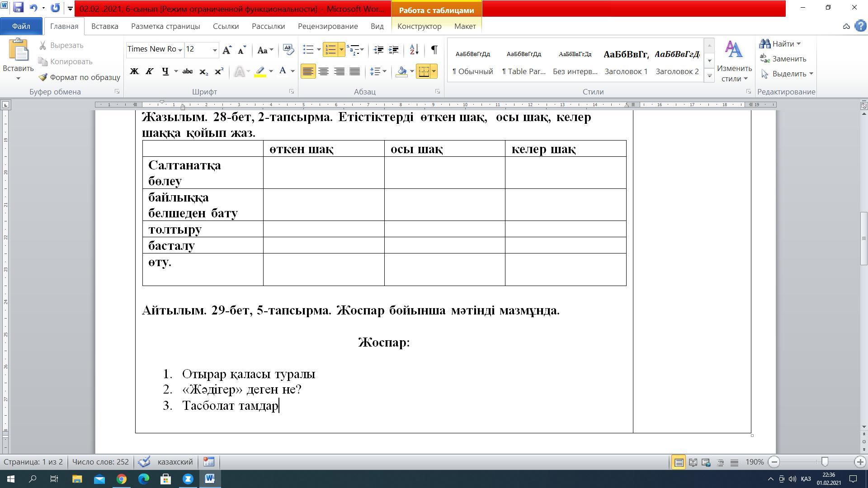
Task: Open Google Chrome from the taskbar
Action: (x=121, y=479)
